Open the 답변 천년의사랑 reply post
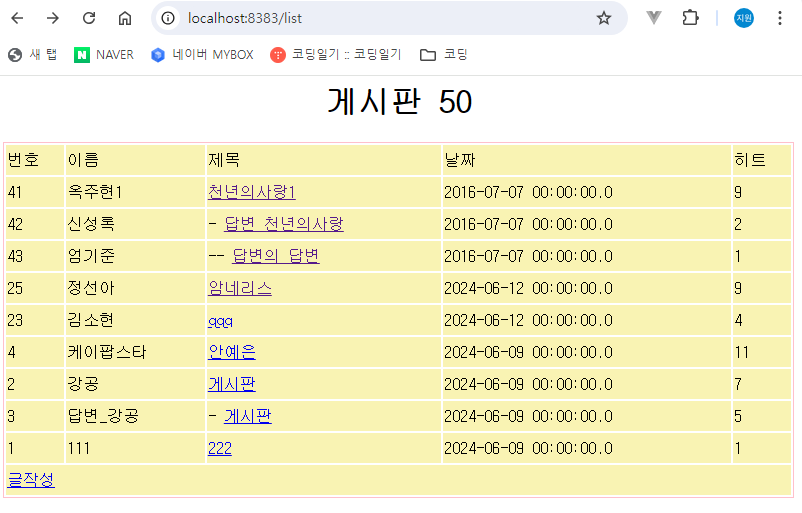 coord(284,224)
